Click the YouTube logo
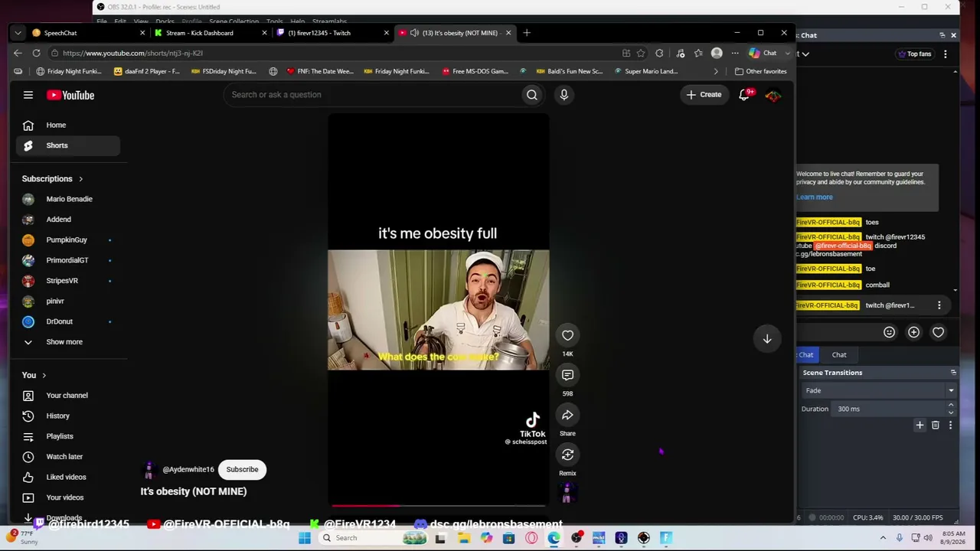Screen dimensions: 980x551 (x=70, y=95)
